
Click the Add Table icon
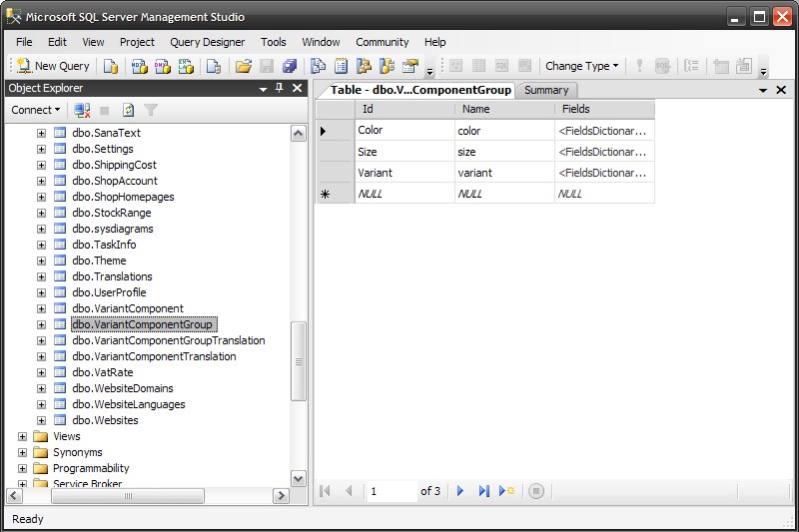[720, 66]
